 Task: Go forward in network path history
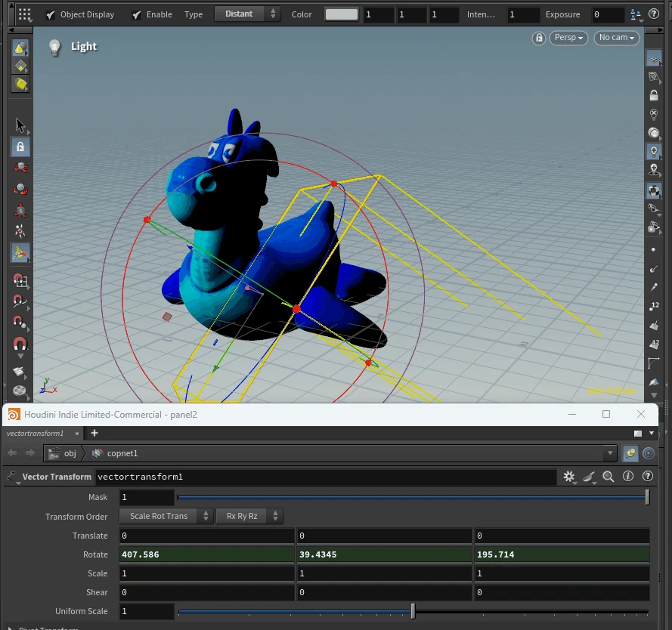[x=30, y=453]
